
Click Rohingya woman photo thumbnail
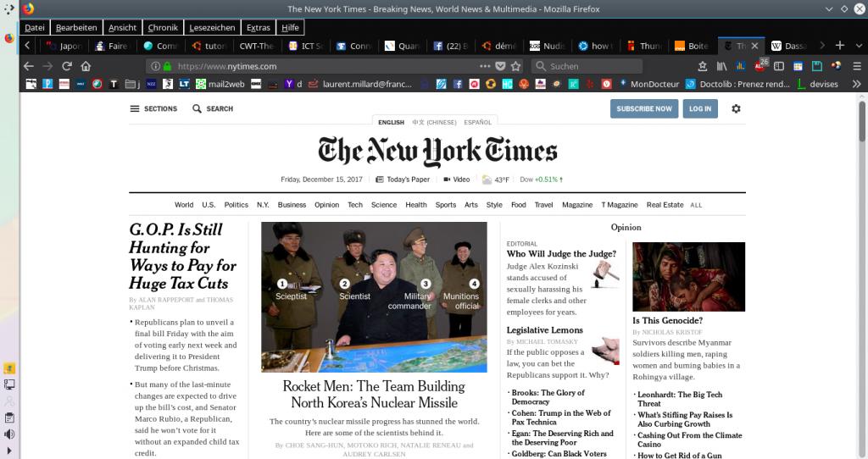click(688, 277)
